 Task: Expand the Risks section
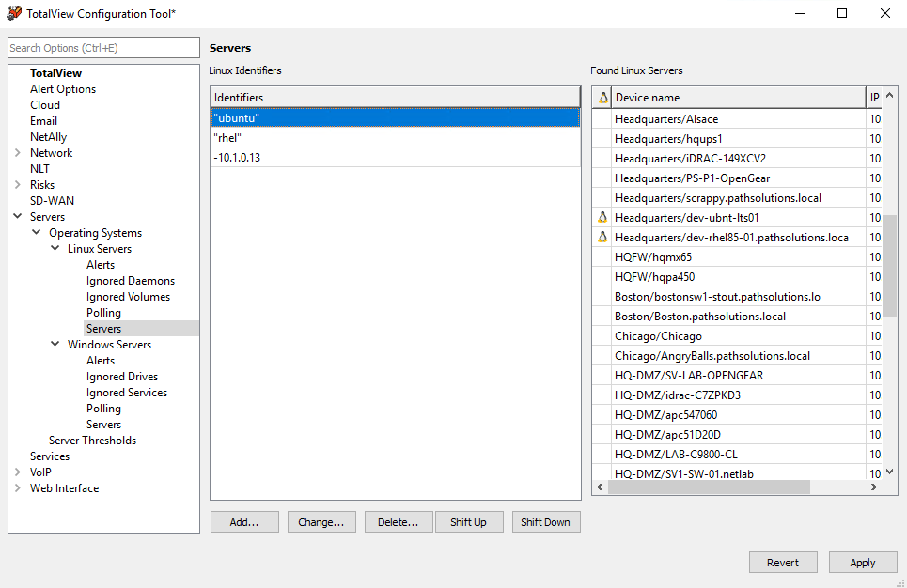coord(16,184)
